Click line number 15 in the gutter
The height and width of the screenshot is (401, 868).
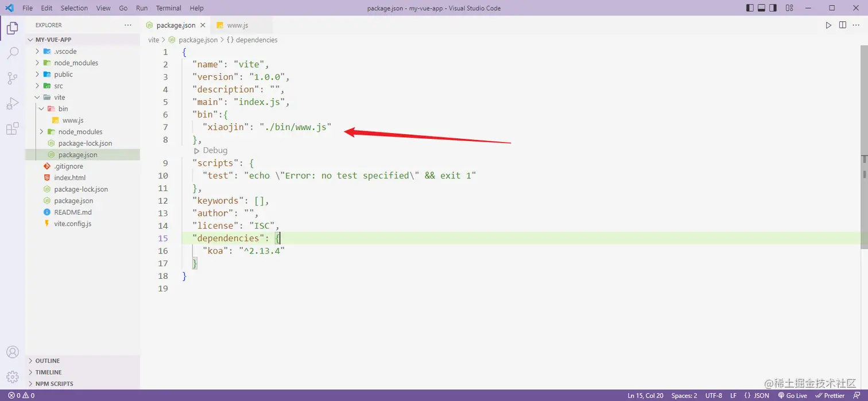click(163, 238)
